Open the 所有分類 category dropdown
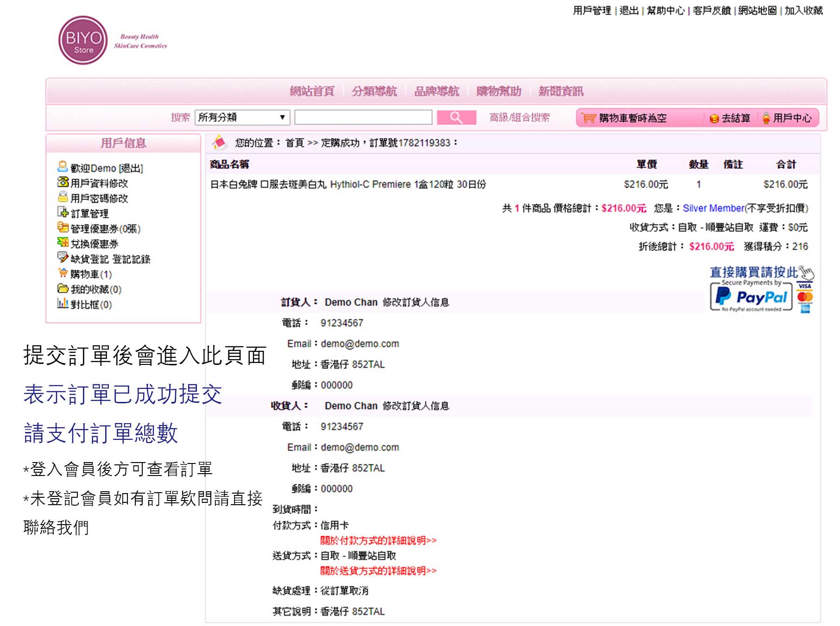Screen dimensions: 840x626 [x=242, y=118]
